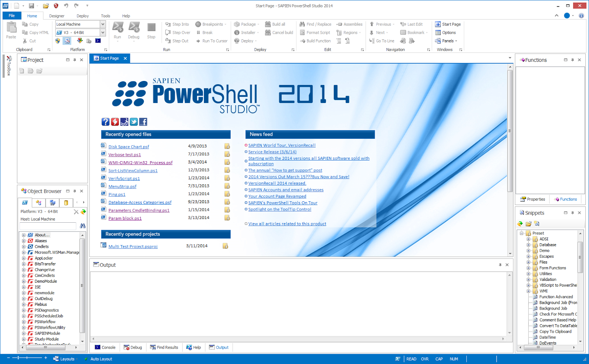Click the red-green shield icon in Platform group
Screen dimensions: 589x364
(80, 41)
